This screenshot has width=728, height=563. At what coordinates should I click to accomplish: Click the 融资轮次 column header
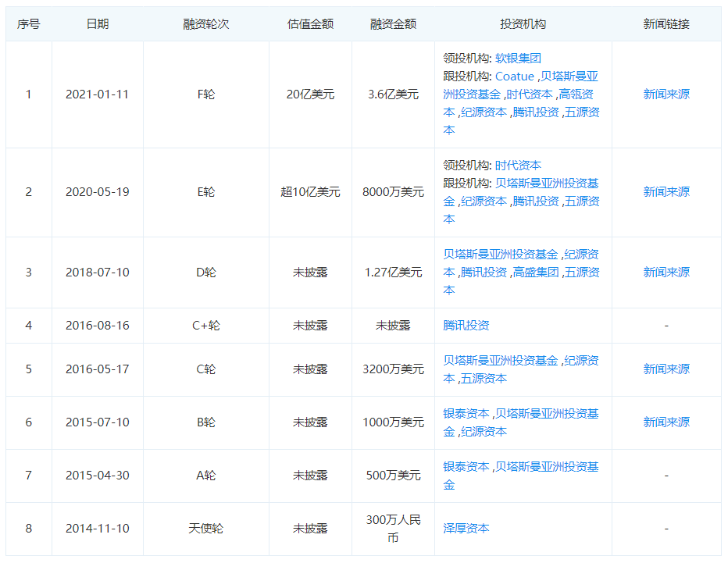tap(206, 24)
